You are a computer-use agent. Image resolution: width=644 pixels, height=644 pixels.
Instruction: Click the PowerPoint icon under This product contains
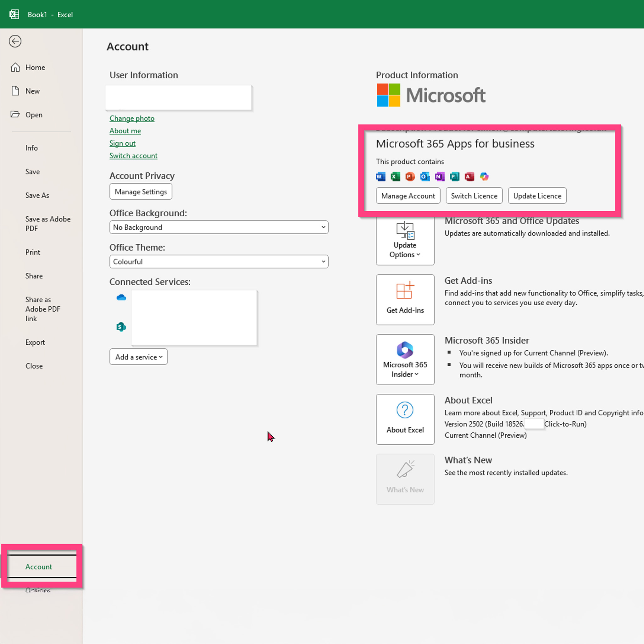pyautogui.click(x=410, y=177)
